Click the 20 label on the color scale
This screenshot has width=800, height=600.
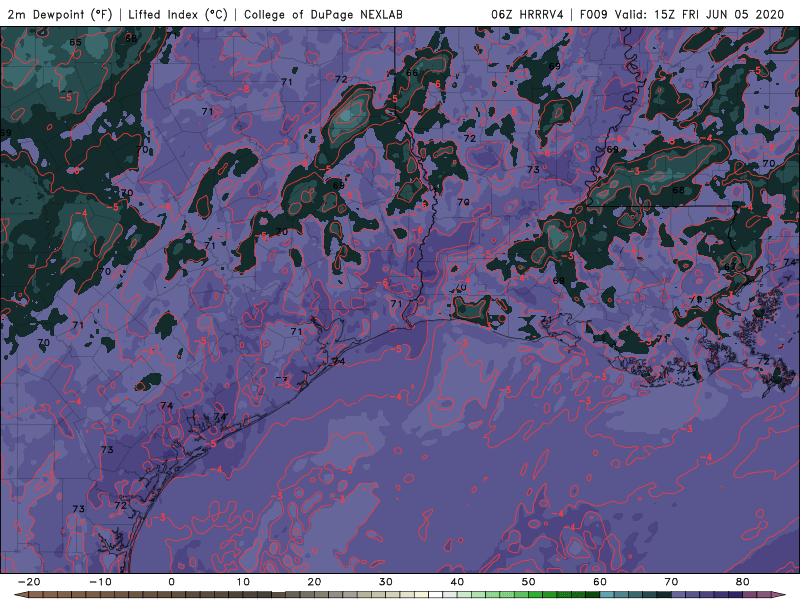(314, 582)
